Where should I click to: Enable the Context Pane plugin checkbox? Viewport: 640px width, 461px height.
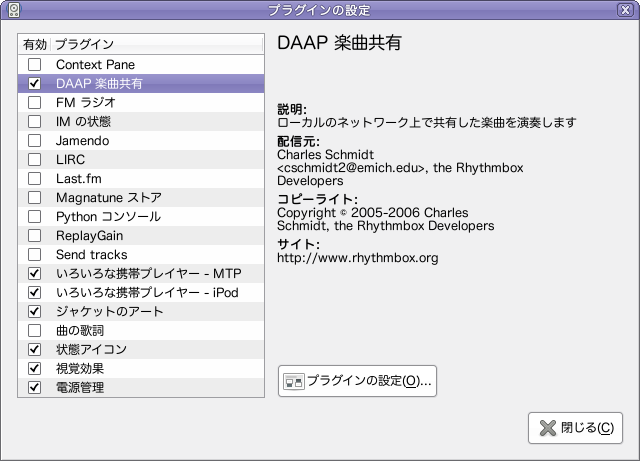pyautogui.click(x=34, y=65)
